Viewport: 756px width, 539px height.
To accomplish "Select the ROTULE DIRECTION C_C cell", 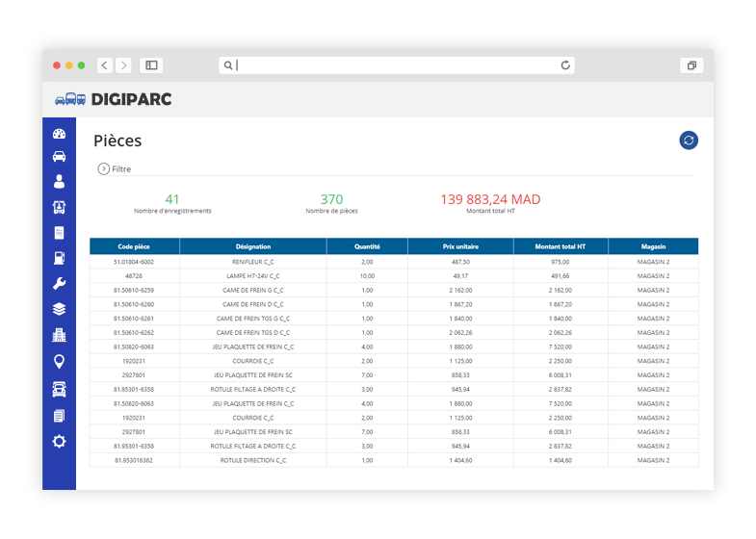I will click(x=253, y=460).
